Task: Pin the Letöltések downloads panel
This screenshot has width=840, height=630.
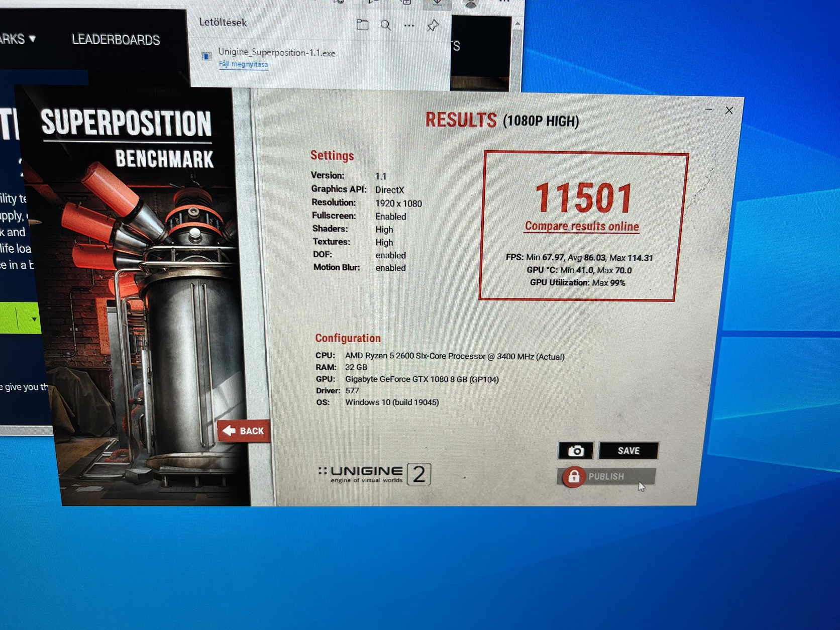Action: 433,26
